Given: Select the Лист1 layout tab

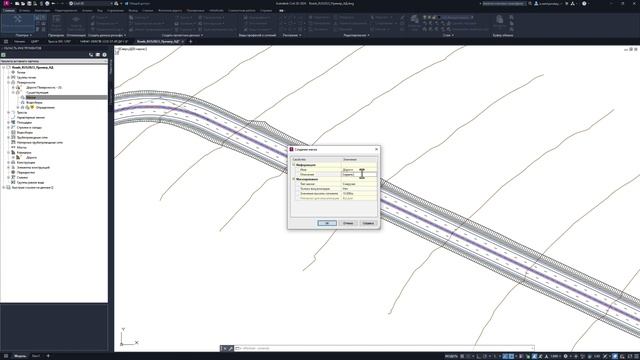Looking at the screenshot, I should 36,356.
